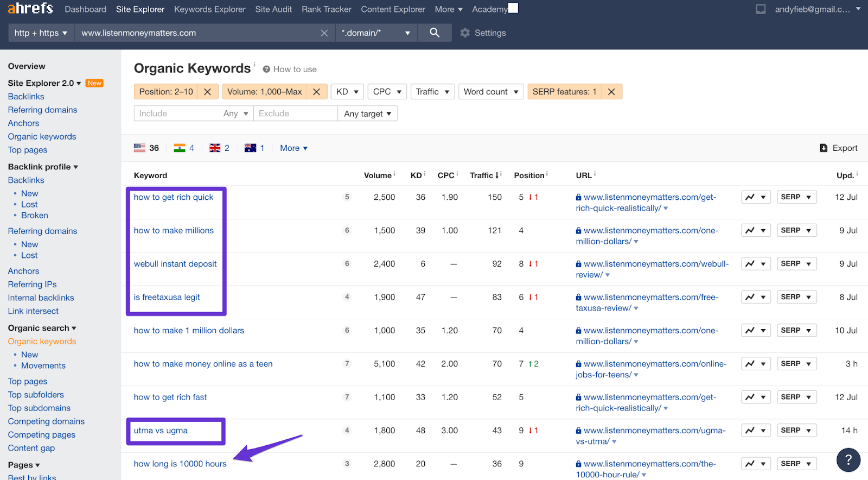Click the search magnifier button

pos(435,33)
